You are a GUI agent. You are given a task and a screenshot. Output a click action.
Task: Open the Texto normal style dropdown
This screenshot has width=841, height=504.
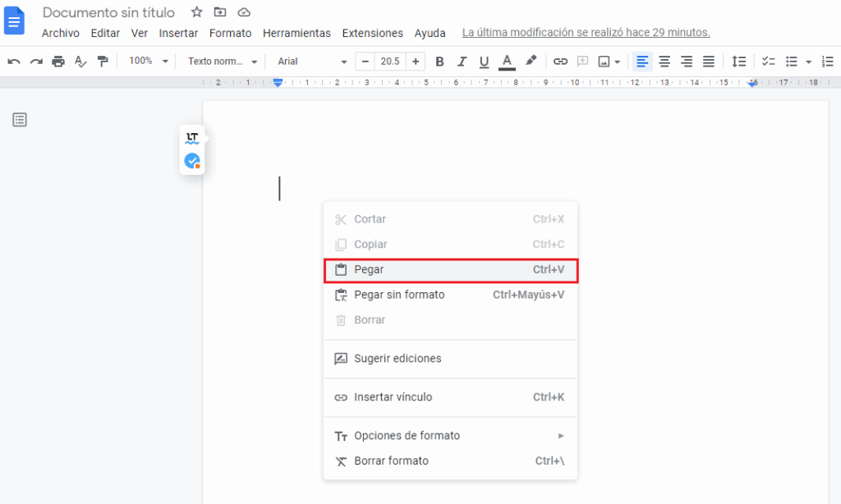[x=222, y=62]
